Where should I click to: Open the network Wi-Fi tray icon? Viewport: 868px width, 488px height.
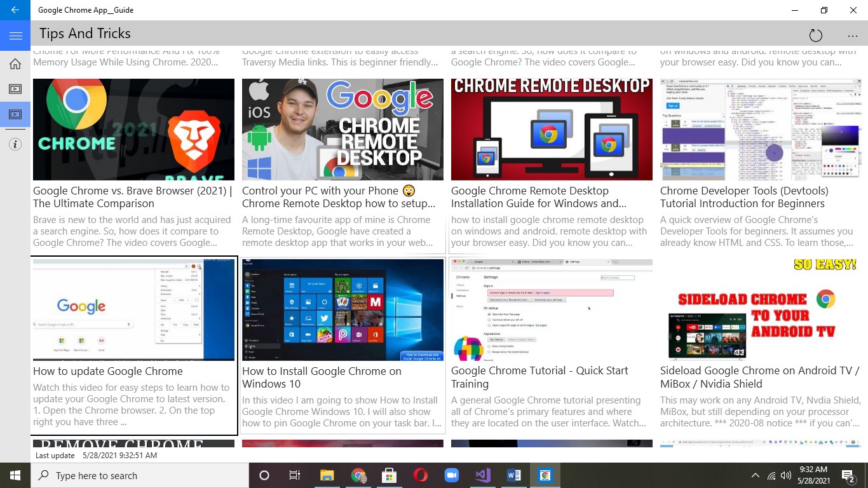771,475
